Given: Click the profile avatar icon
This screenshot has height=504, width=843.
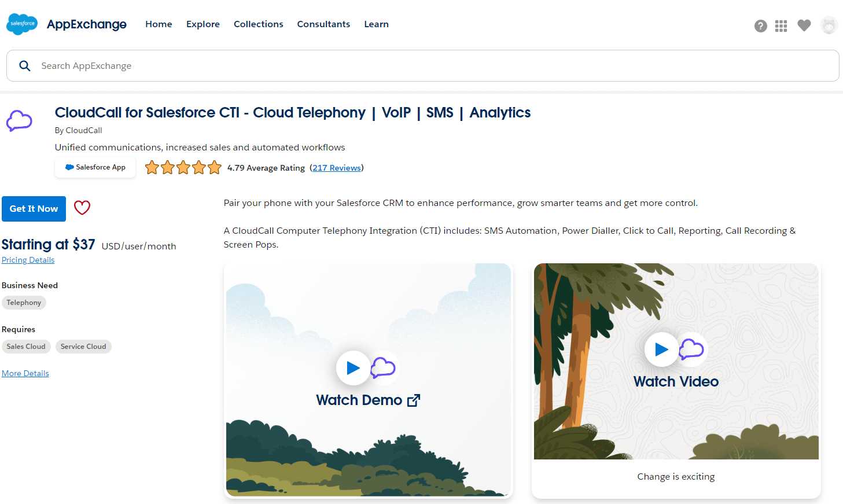Looking at the screenshot, I should pyautogui.click(x=829, y=25).
